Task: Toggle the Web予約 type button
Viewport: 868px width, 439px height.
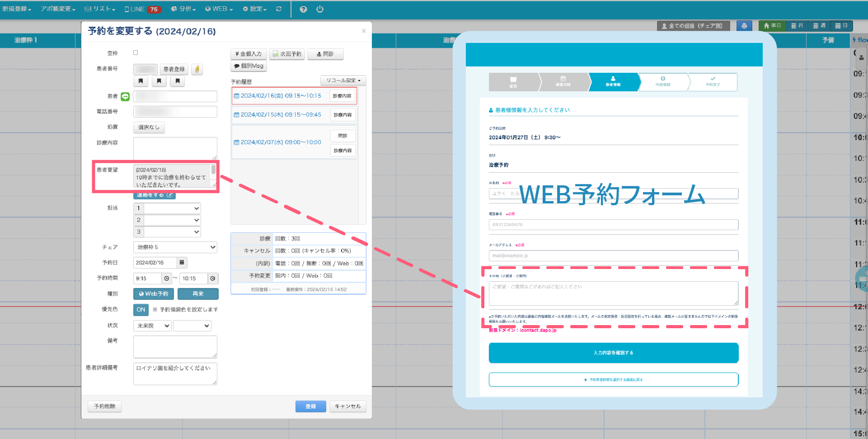Action: click(154, 294)
